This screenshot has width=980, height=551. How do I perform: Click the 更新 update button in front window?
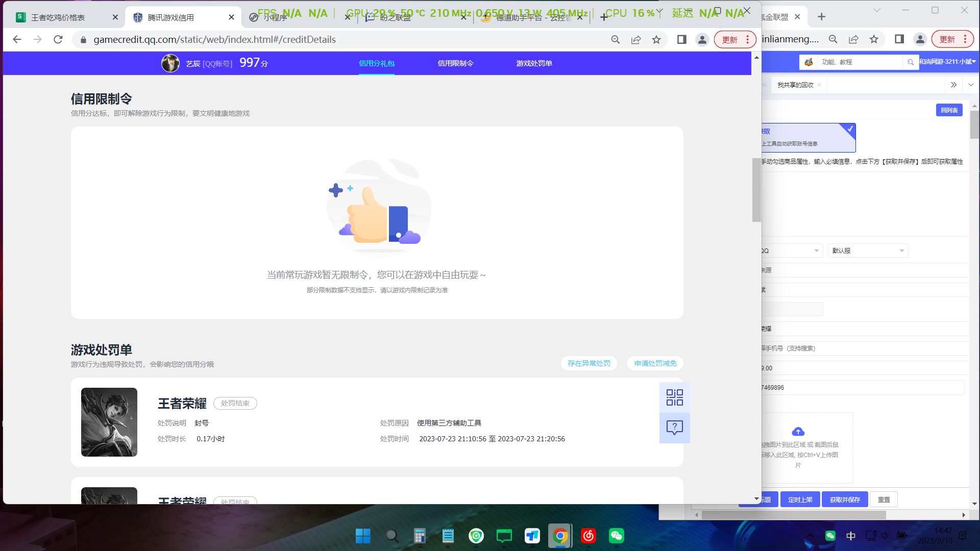click(x=735, y=39)
